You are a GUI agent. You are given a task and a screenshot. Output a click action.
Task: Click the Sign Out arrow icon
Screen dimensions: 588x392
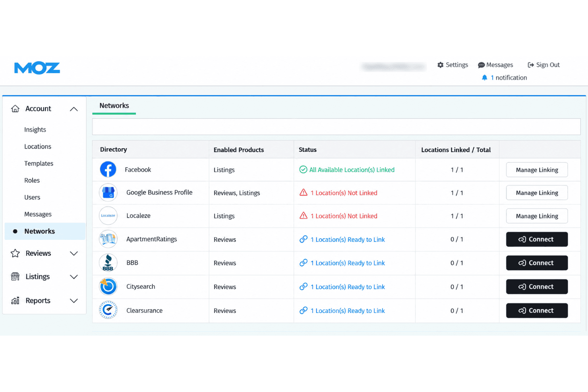coord(530,65)
